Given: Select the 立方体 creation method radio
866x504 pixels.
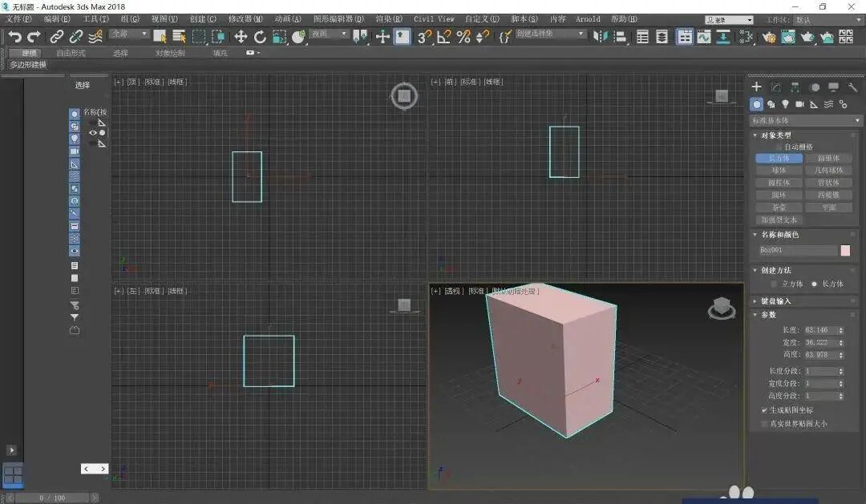Looking at the screenshot, I should coord(774,284).
